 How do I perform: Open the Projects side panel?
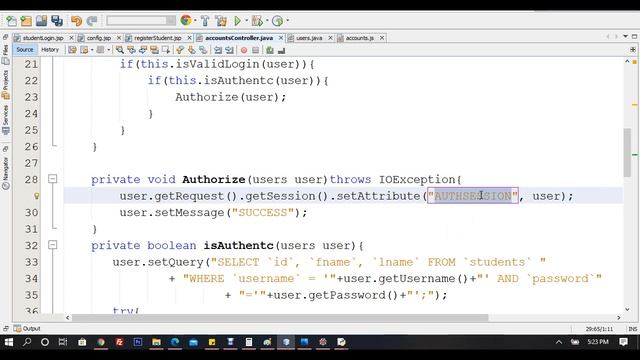pos(5,84)
